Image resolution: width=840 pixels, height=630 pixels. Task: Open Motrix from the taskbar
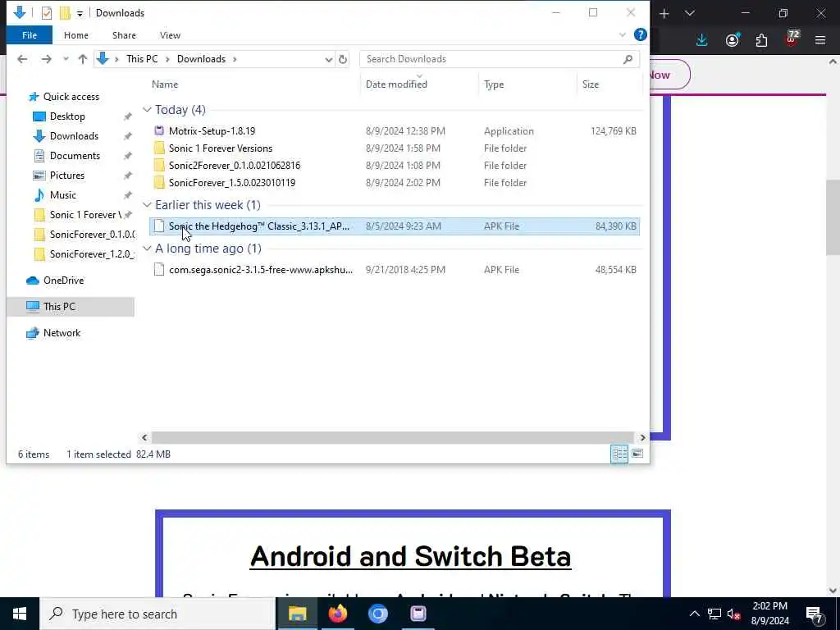(418, 614)
